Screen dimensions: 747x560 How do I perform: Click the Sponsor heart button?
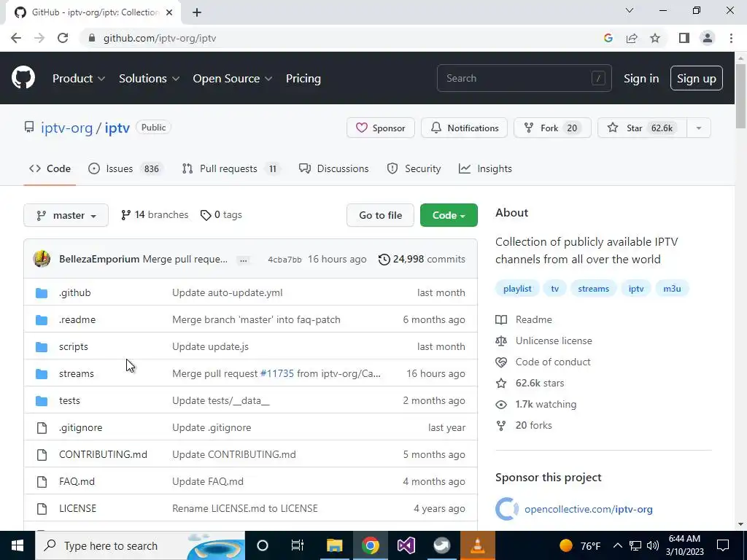tap(381, 128)
